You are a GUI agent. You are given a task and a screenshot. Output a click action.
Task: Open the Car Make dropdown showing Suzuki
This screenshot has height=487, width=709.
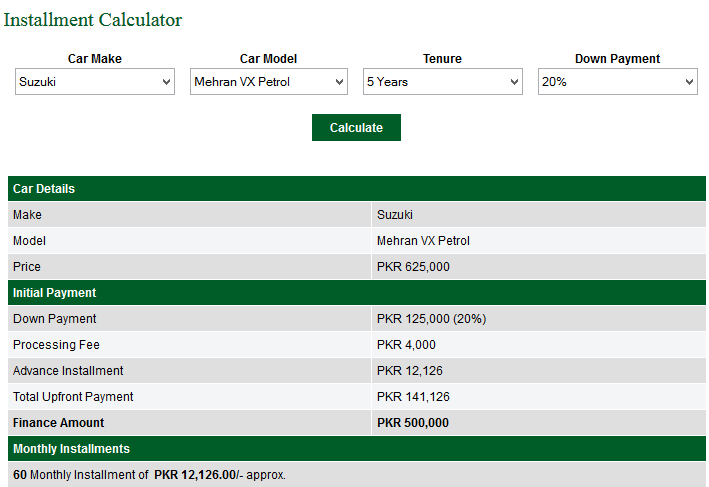tap(95, 81)
